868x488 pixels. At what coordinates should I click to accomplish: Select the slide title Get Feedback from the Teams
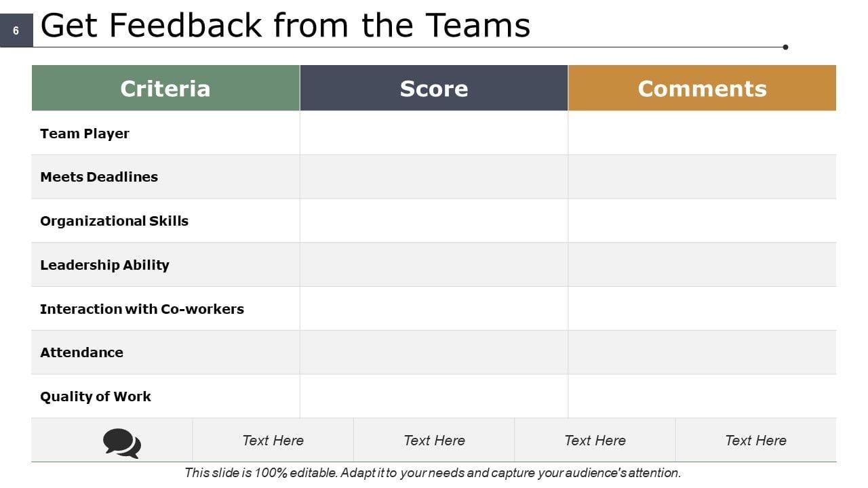[x=285, y=26]
